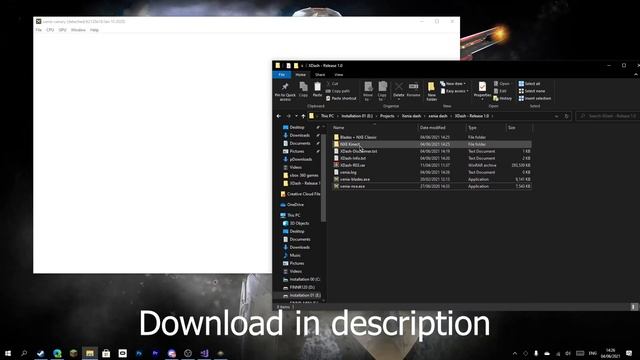Open the File menu in xenia window
The image size is (640, 360).
tap(38, 30)
